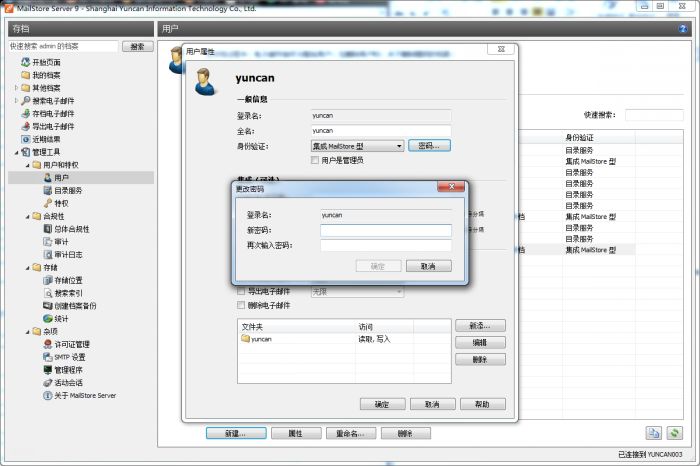Expand the 搜索电子邮件 tree node
The image size is (700, 466).
[x=17, y=101]
